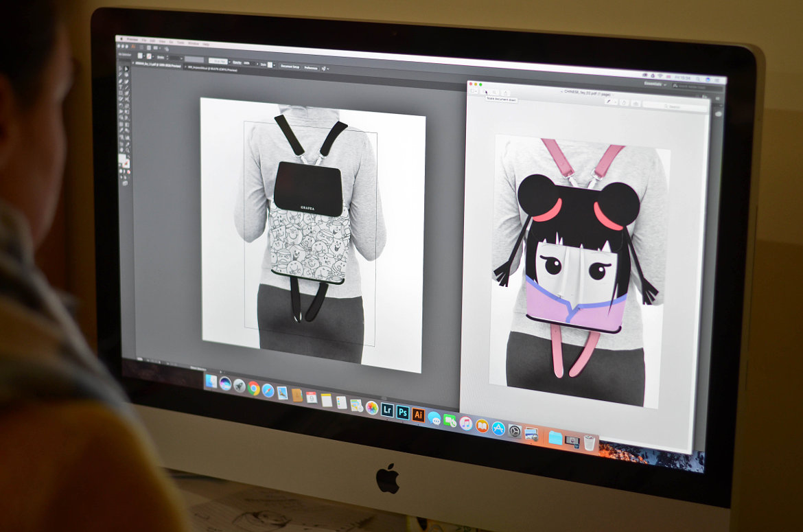Switch to Lightroom in the Dock
This screenshot has width=803, height=532.
point(387,410)
